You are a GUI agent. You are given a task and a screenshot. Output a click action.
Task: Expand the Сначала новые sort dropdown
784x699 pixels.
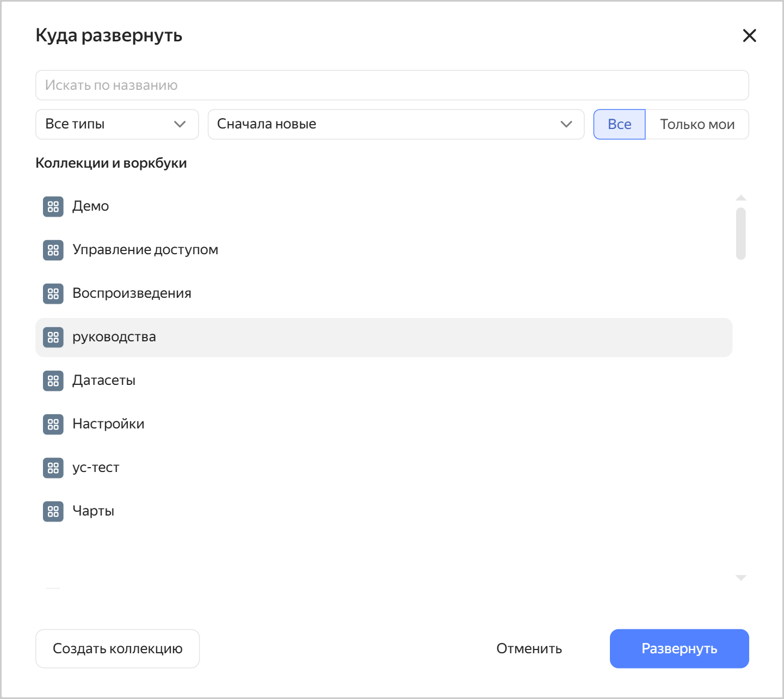pyautogui.click(x=396, y=124)
